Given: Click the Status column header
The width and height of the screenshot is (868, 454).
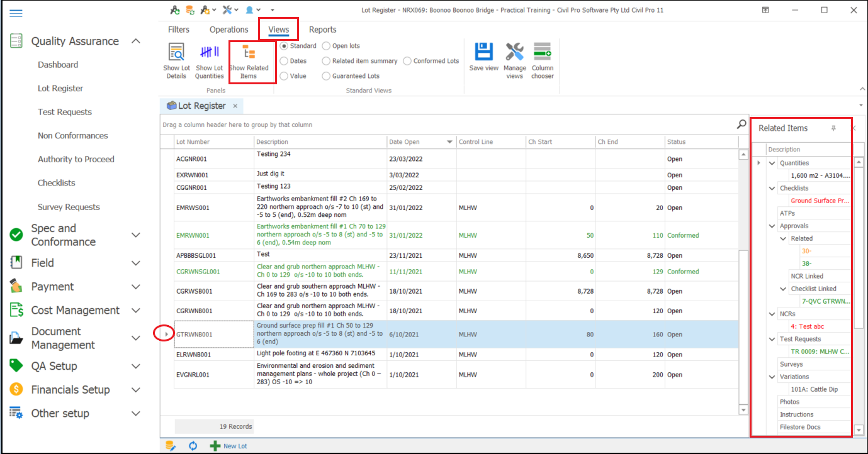Looking at the screenshot, I should (x=701, y=142).
